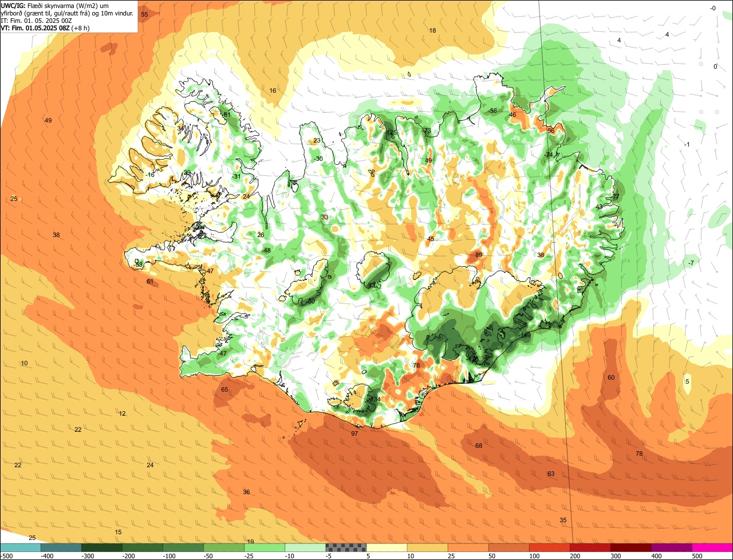Click the value 97 off the south coast

click(x=354, y=433)
